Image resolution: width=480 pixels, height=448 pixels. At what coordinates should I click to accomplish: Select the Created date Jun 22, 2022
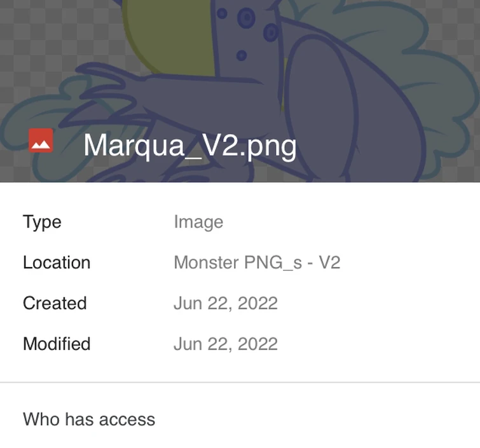tap(226, 303)
